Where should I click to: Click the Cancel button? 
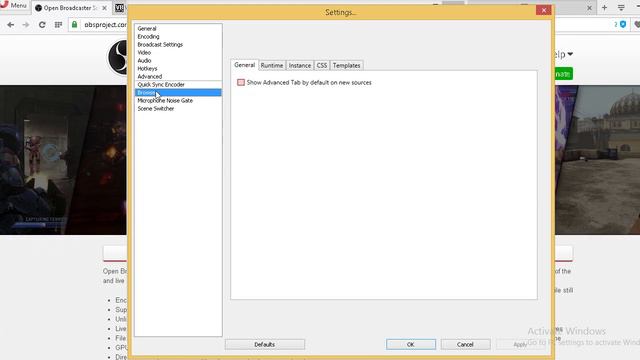[465, 344]
